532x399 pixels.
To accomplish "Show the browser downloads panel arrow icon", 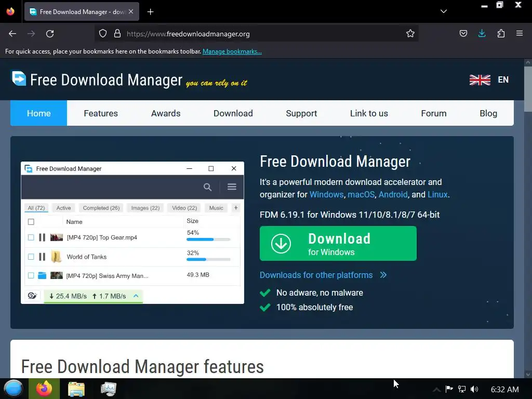I will pyautogui.click(x=482, y=33).
